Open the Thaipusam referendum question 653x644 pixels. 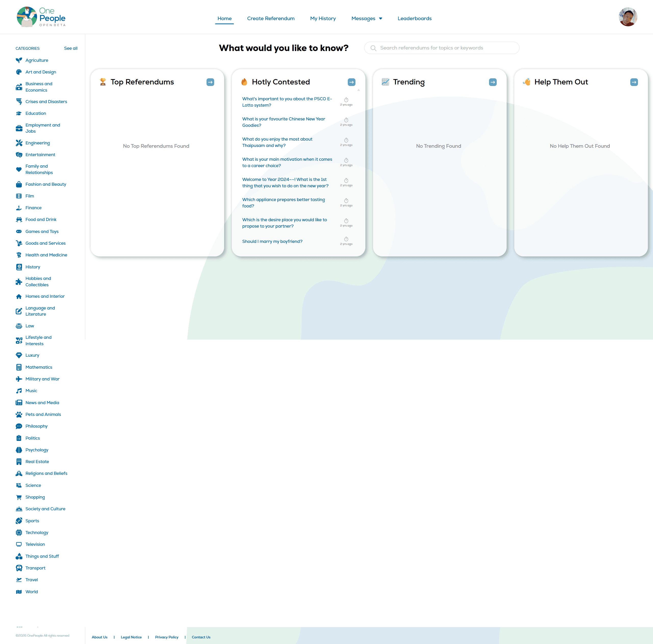pyautogui.click(x=277, y=142)
